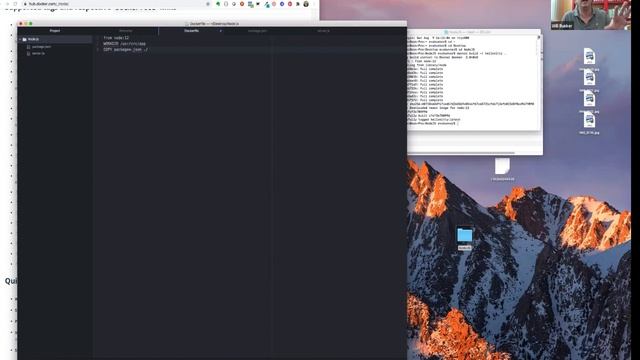Select the blank document icon on desktop
This screenshot has width=640, height=360.
click(x=502, y=166)
